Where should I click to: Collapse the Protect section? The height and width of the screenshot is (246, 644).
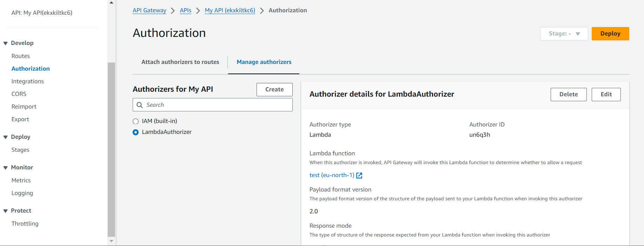coord(6,211)
